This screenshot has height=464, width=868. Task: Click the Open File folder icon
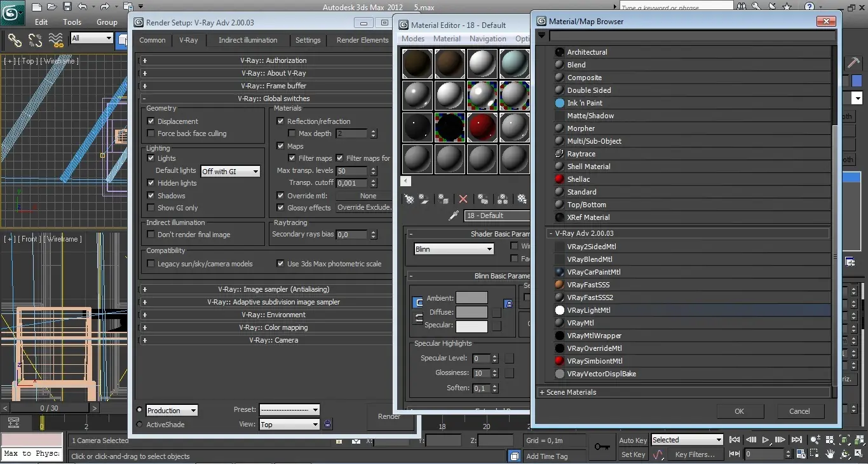52,7
